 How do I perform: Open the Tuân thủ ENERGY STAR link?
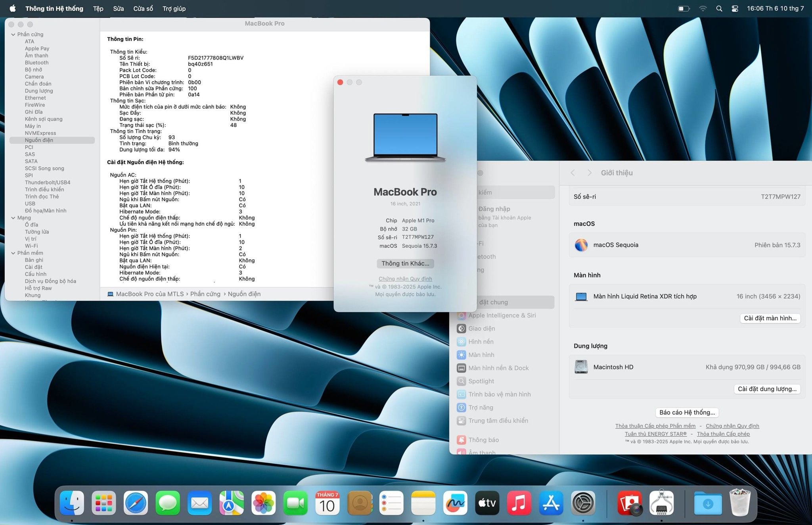[656, 434]
